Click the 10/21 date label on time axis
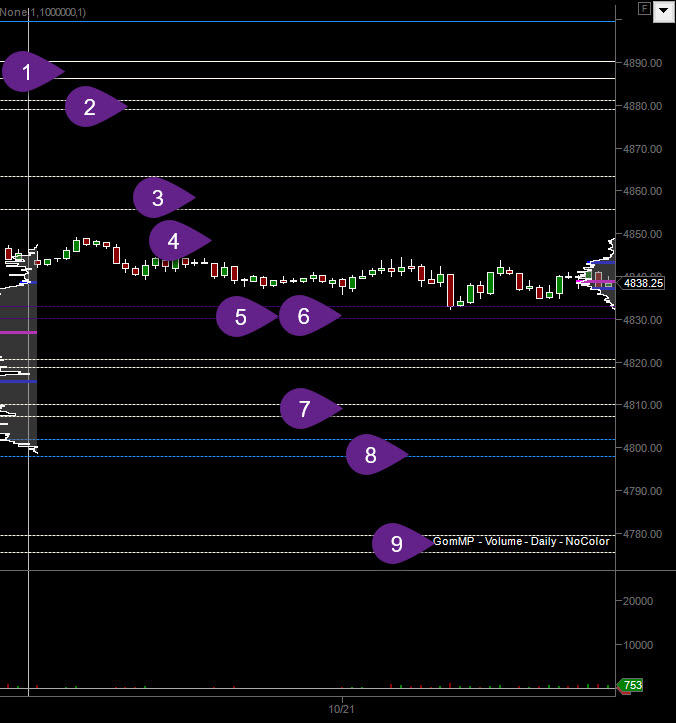676x723 pixels. click(x=341, y=709)
